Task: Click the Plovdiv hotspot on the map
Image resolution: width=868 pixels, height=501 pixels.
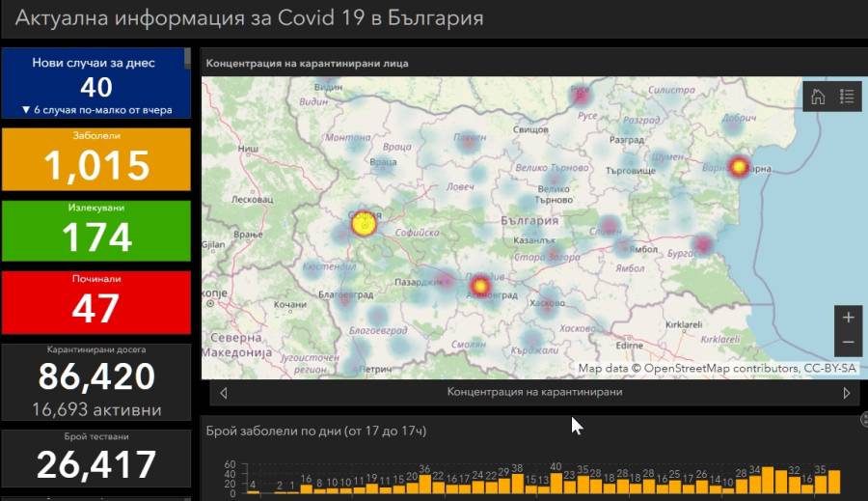Action: [x=479, y=286]
